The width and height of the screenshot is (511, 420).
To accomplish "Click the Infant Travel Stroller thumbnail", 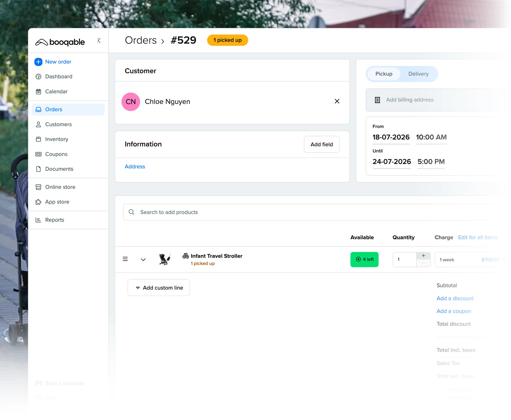I will pyautogui.click(x=165, y=259).
